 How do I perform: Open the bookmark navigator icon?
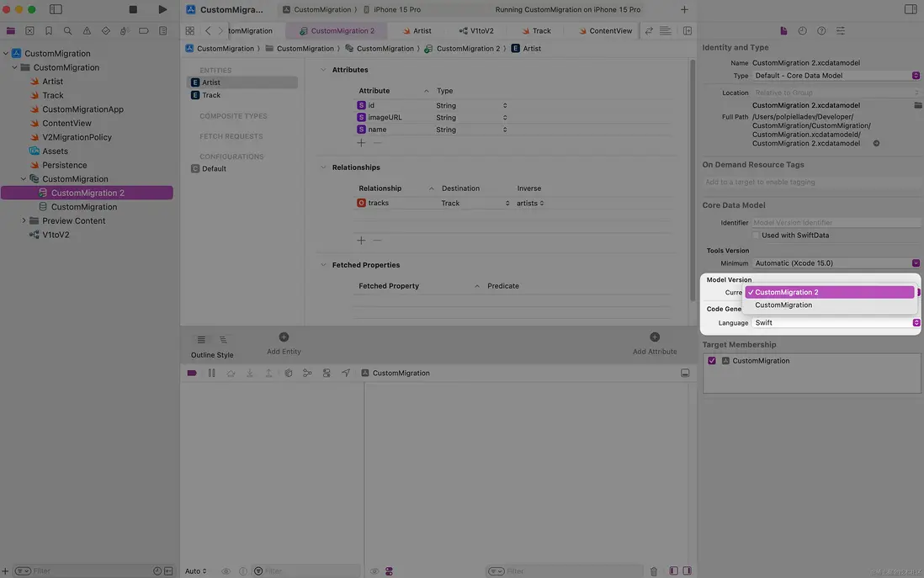tap(49, 30)
